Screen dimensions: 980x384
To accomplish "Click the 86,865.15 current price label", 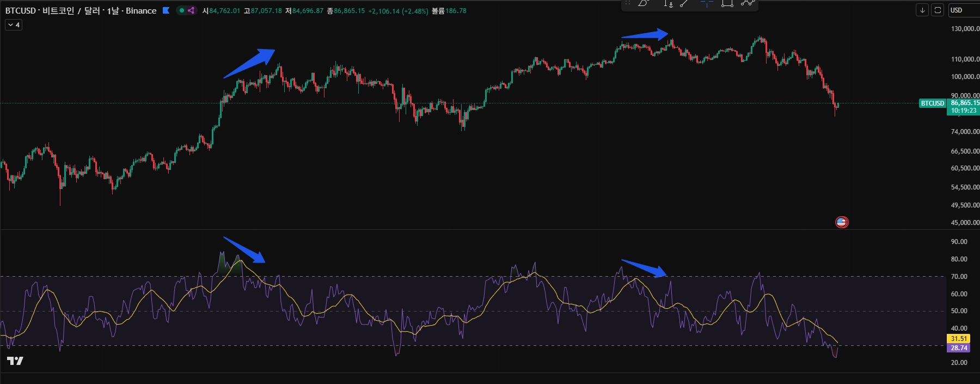I will tap(964, 103).
